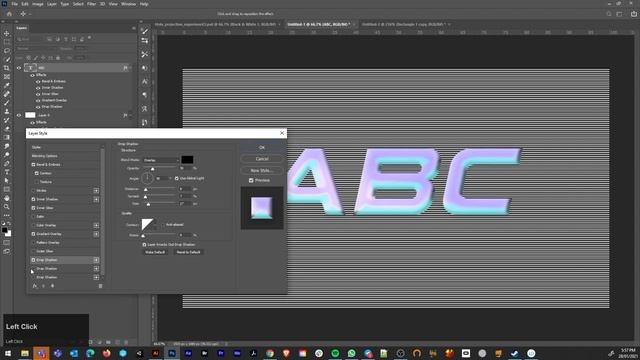640x360 pixels.
Task: Toggle the Bevel & Emboss checkbox
Action: pos(33,164)
